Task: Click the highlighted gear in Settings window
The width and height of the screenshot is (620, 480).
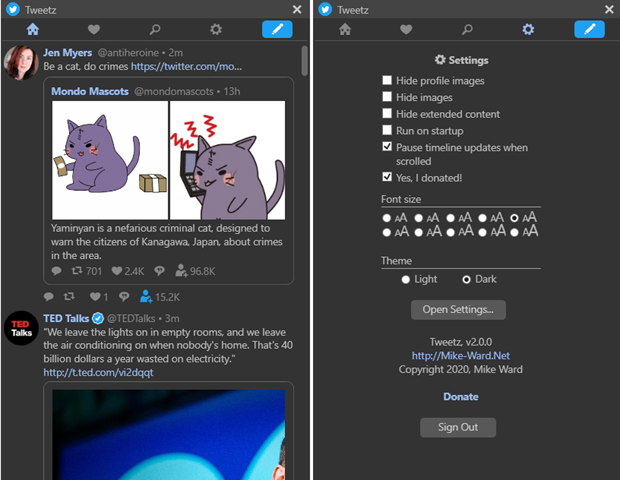Action: pos(528,29)
